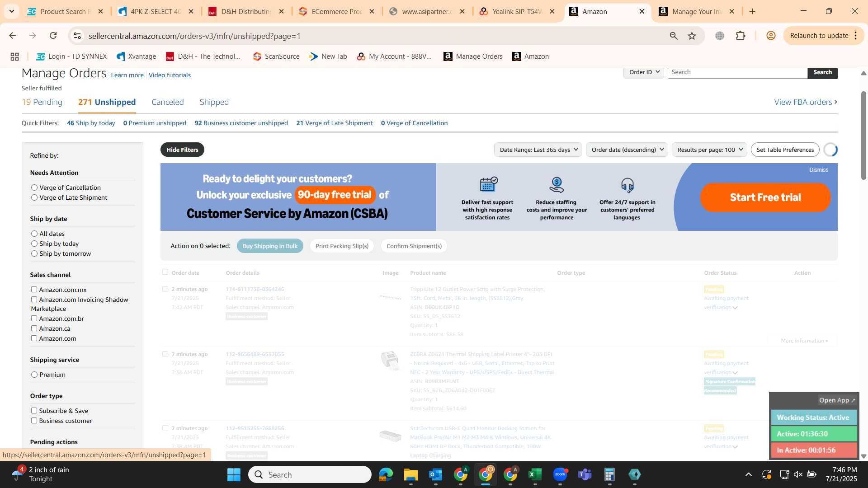
Task: Click the calendar delivery icon in banner
Action: [488, 184]
